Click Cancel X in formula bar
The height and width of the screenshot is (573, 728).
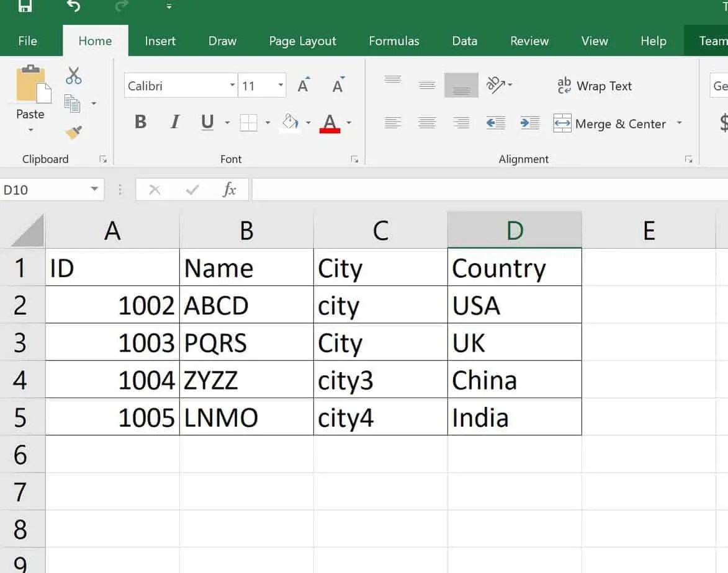[155, 189]
